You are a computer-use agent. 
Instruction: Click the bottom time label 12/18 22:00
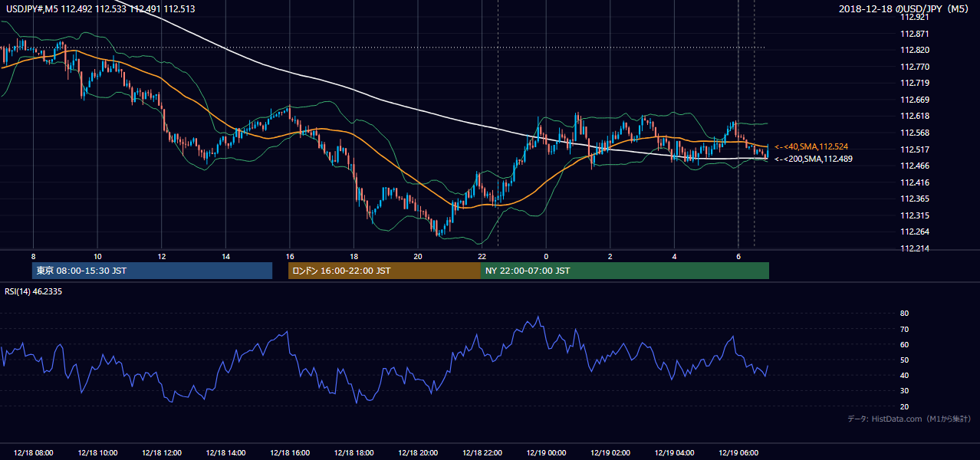click(482, 453)
